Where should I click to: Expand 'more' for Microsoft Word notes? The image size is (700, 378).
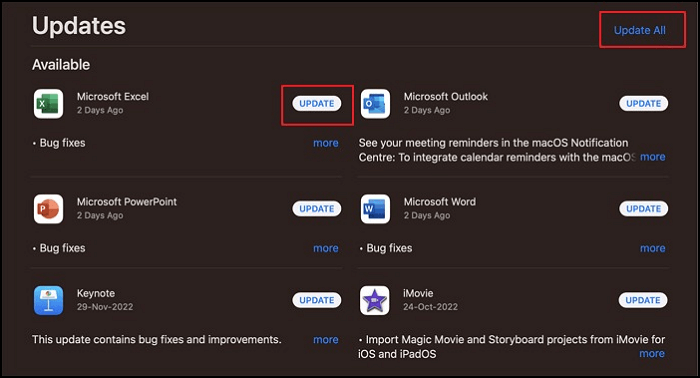653,249
